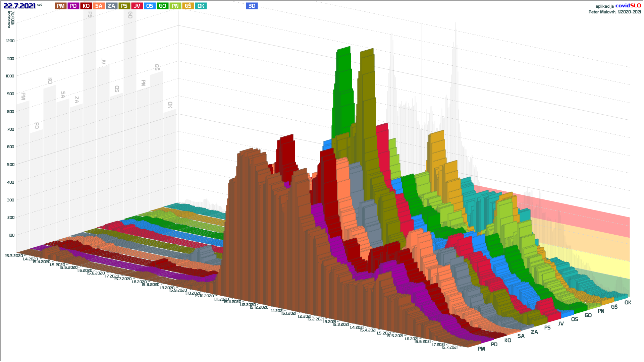The width and height of the screenshot is (644, 362).
Task: Toggle the teal OK region button
Action: click(201, 6)
